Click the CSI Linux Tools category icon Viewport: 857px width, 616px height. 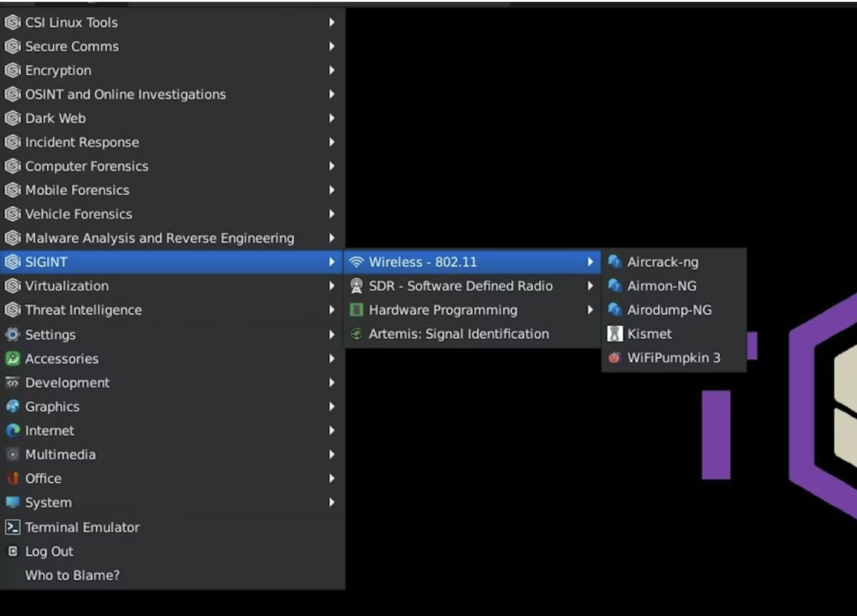pyautogui.click(x=13, y=23)
